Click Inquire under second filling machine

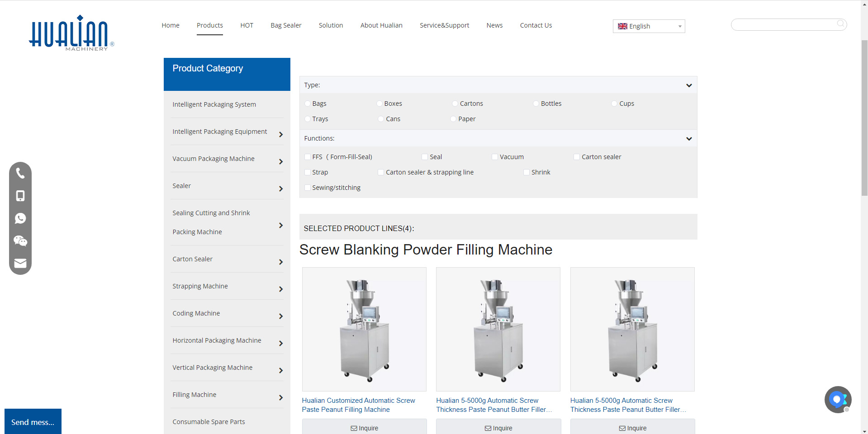tap(498, 427)
